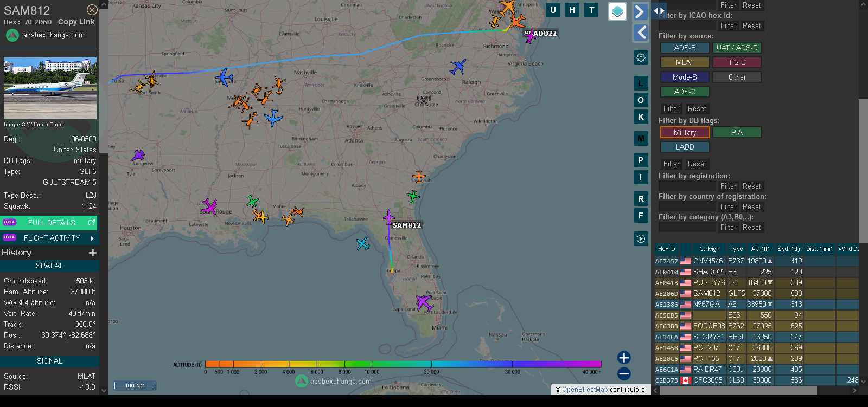Image resolution: width=868 pixels, height=407 pixels.
Task: Enable MLAT source filter
Action: (x=685, y=62)
